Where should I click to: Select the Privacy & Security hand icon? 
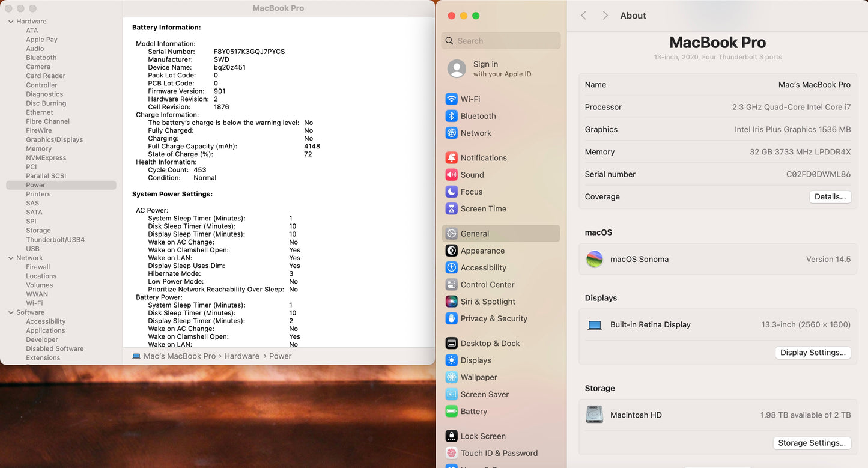click(451, 318)
